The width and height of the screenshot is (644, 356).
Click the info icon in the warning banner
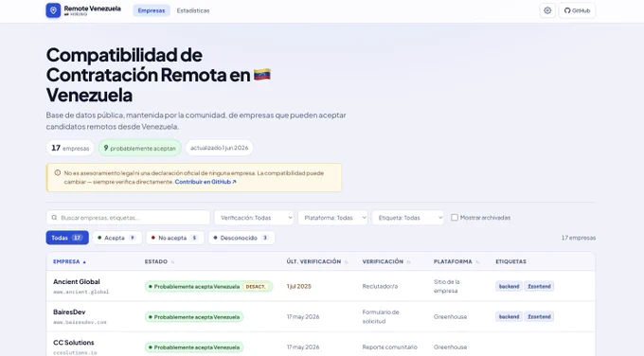click(58, 173)
